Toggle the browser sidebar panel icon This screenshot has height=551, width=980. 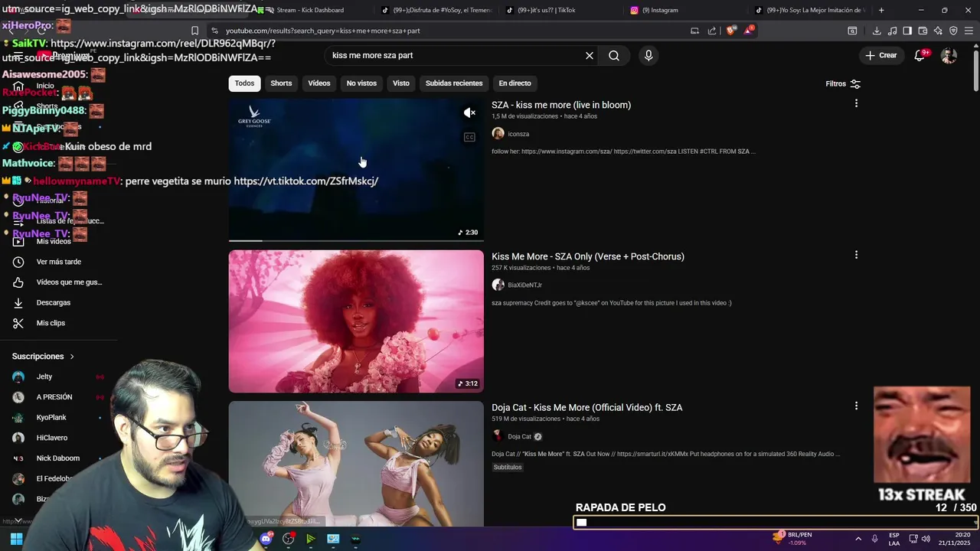tap(907, 31)
